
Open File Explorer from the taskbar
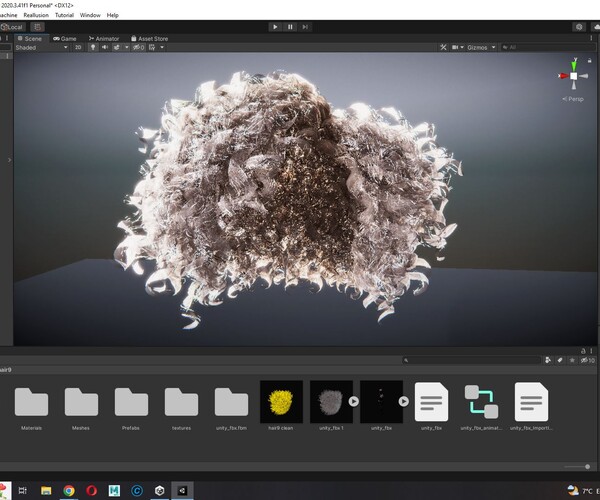(46, 490)
